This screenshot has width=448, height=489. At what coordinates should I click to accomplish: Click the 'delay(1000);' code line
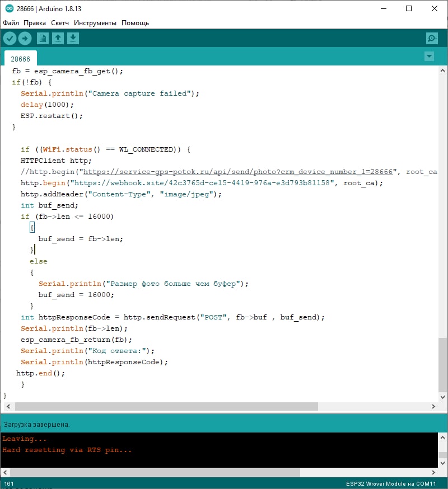click(47, 105)
